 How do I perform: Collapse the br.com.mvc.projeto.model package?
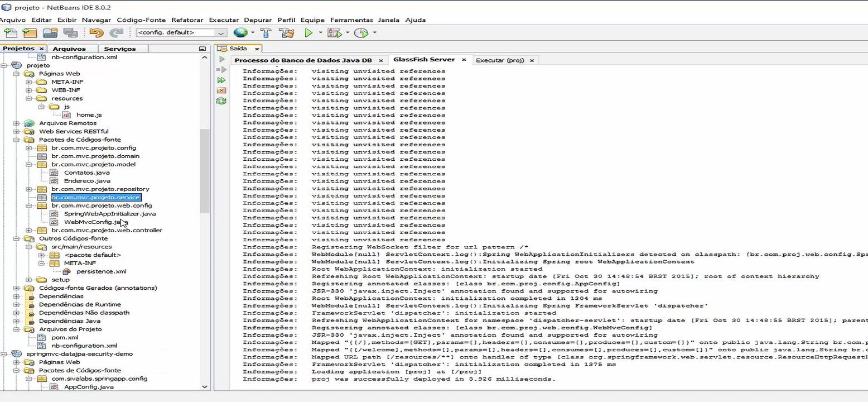(x=28, y=165)
